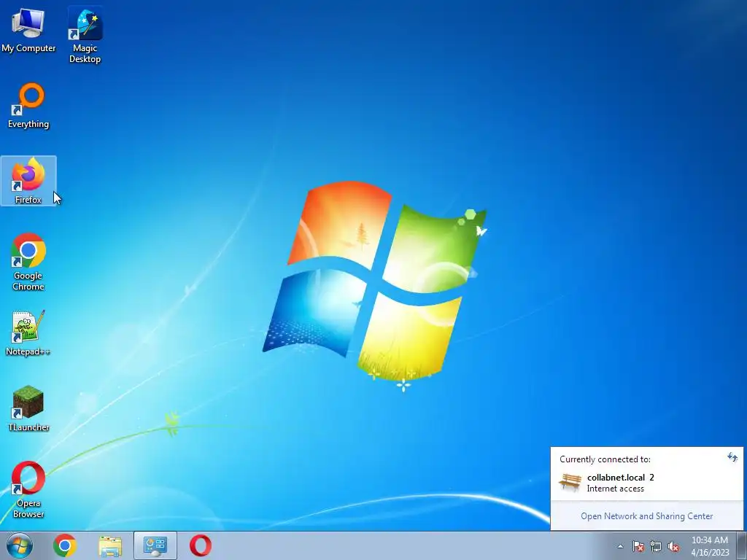The height and width of the screenshot is (560, 747).
Task: Select the Everything search shortcut
Action: pos(28,106)
